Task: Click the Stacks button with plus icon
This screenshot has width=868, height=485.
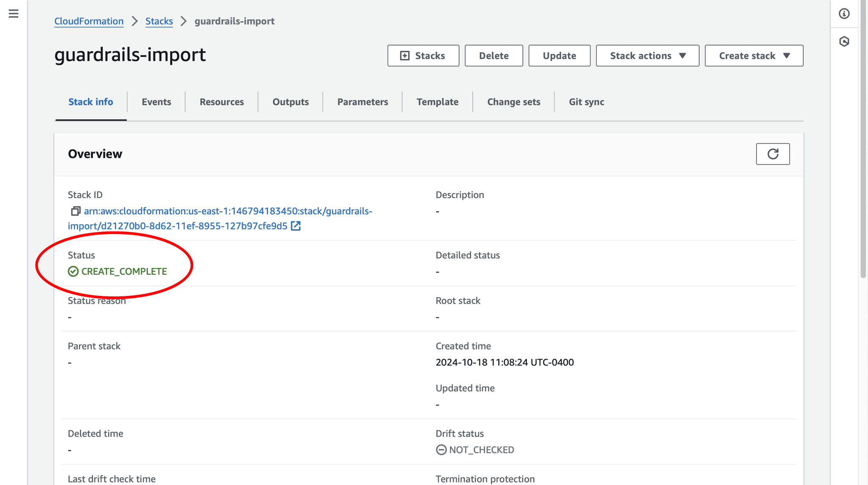Action: click(423, 56)
